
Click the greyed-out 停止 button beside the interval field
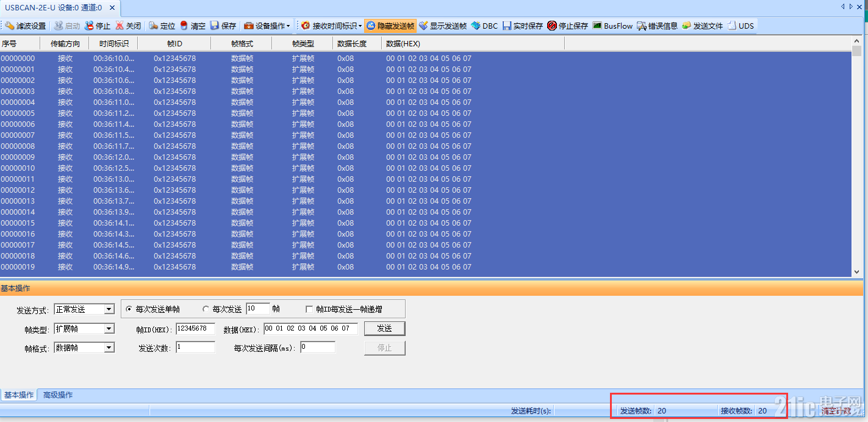385,348
